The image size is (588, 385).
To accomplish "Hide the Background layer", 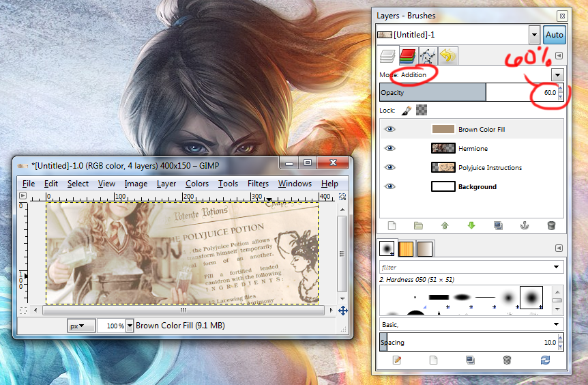I will point(390,186).
